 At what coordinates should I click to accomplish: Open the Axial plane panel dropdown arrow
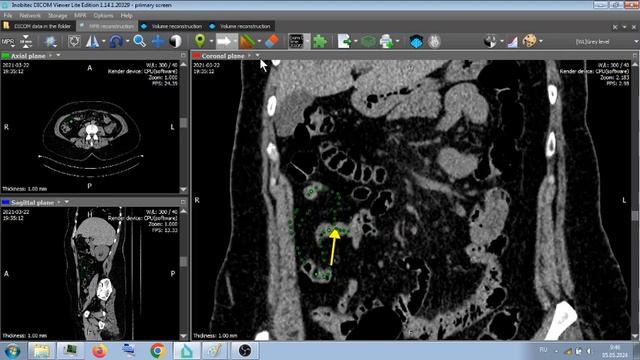pos(58,55)
